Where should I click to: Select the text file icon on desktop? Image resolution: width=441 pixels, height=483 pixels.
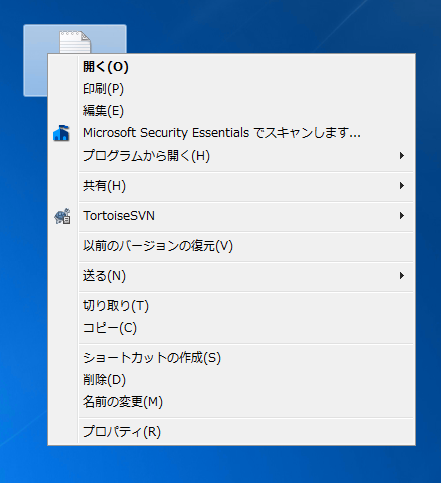pos(75,42)
